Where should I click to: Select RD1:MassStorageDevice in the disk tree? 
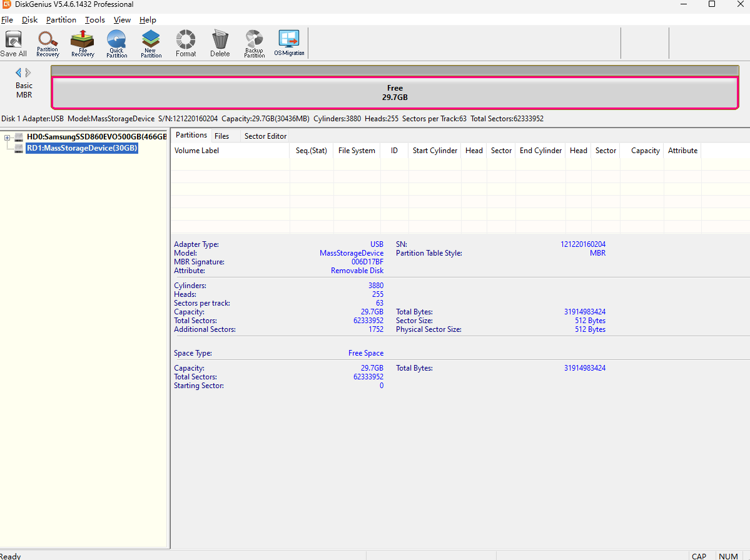[81, 148]
